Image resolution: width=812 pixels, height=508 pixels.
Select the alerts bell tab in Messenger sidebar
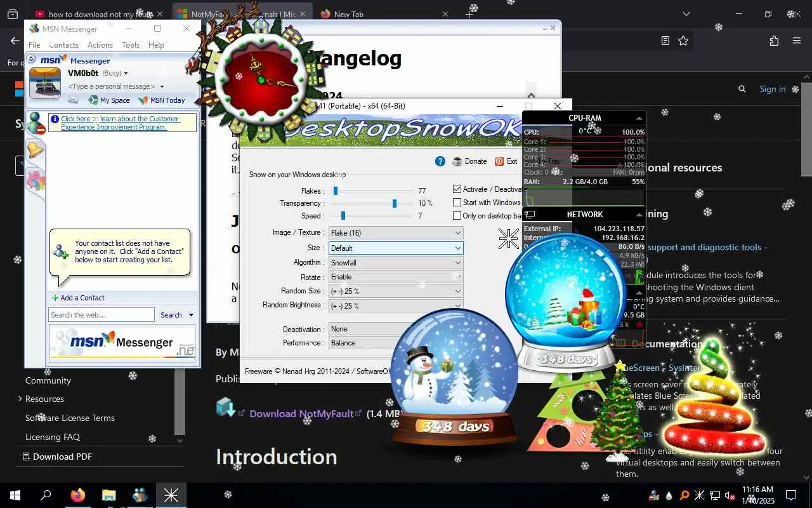pos(35,150)
